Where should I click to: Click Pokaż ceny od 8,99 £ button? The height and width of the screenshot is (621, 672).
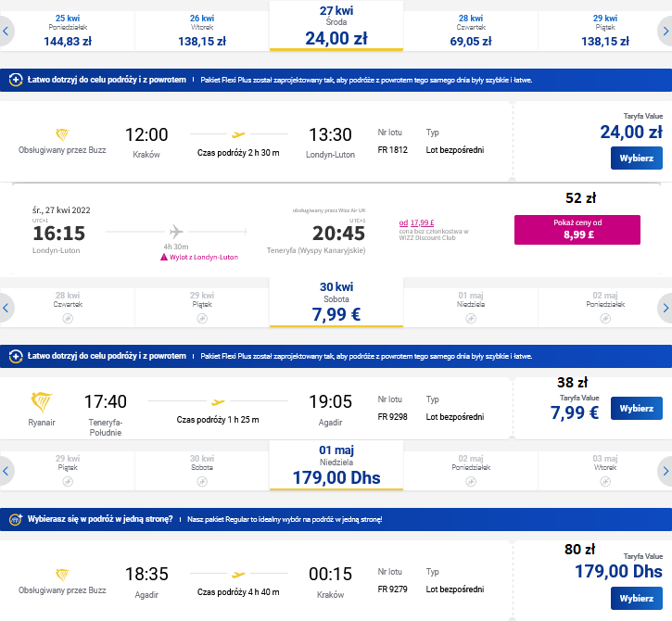pyautogui.click(x=577, y=230)
